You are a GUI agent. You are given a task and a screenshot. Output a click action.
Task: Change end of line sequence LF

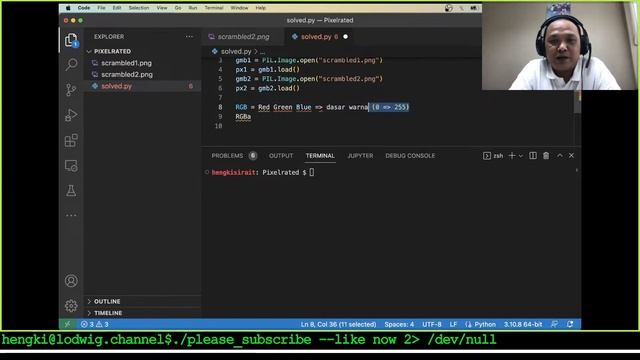coord(453,324)
